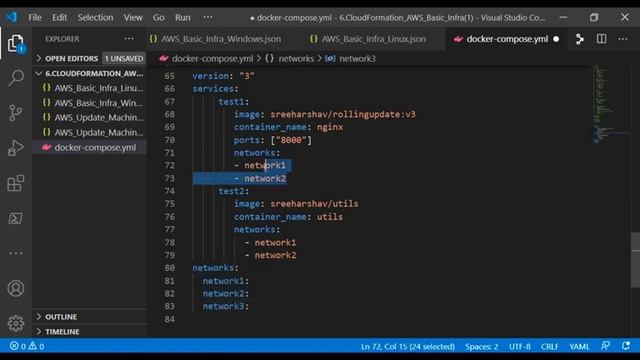
Task: Show hidden menu items ellipsis
Action: click(x=208, y=17)
